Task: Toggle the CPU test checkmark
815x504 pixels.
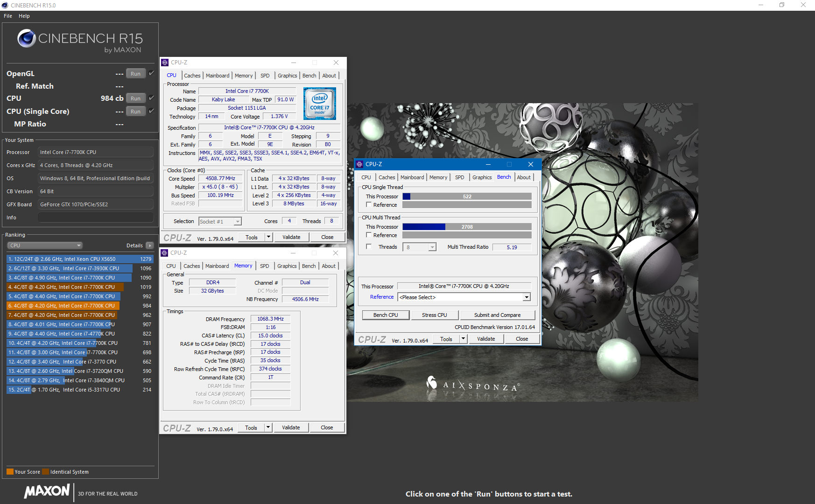Action: tap(151, 98)
